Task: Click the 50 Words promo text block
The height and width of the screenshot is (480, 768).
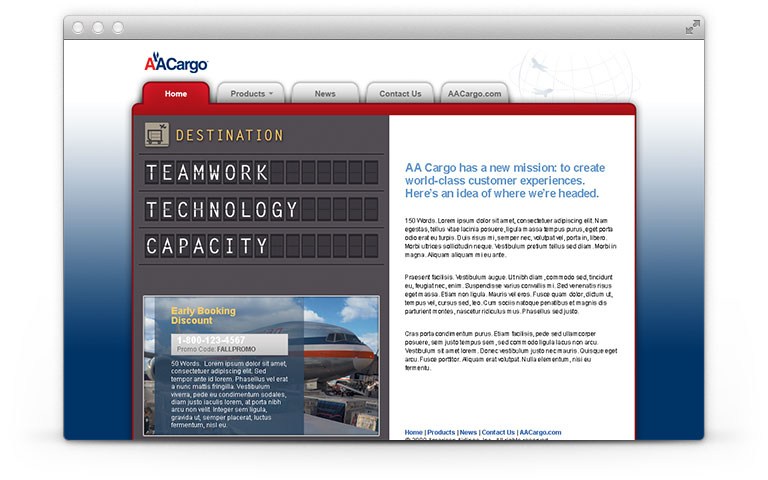Action: point(229,394)
